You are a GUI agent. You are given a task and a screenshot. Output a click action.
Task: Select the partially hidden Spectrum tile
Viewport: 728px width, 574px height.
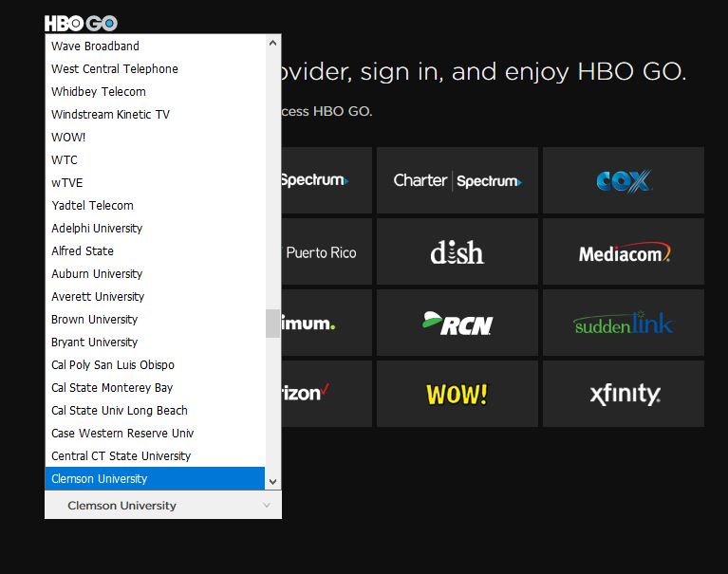(x=327, y=180)
